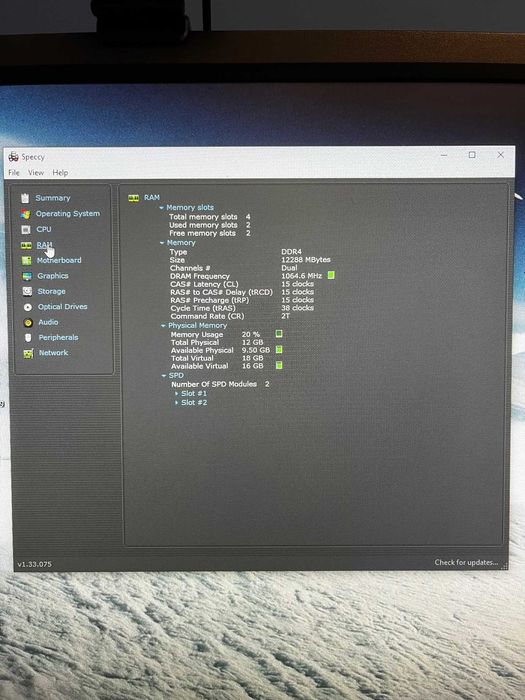The image size is (525, 700).
Task: Click the green indicator beside DRAM Frequency
Action: tap(331, 275)
